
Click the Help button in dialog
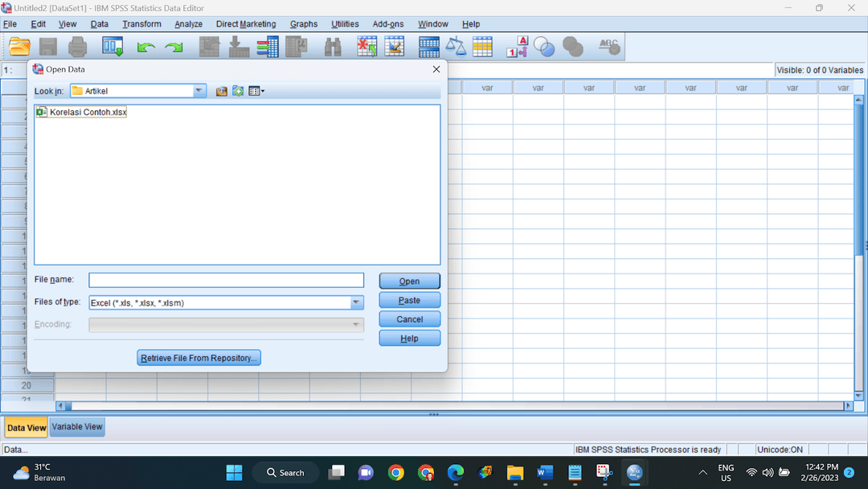point(410,339)
